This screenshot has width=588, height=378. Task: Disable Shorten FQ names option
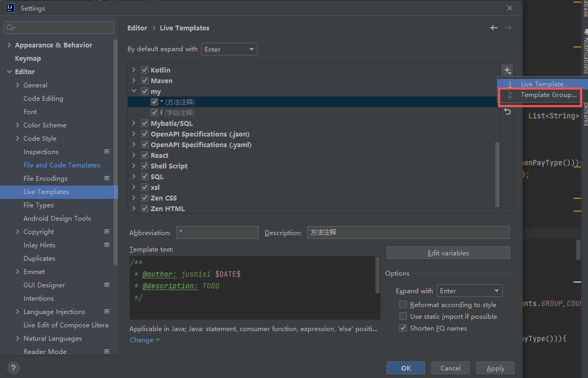pyautogui.click(x=403, y=328)
